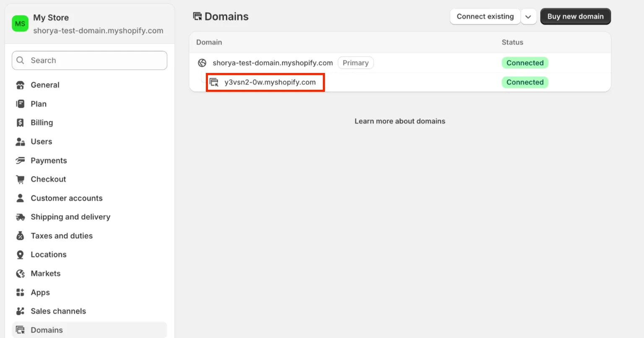Click the Customer accounts person icon

tap(20, 198)
